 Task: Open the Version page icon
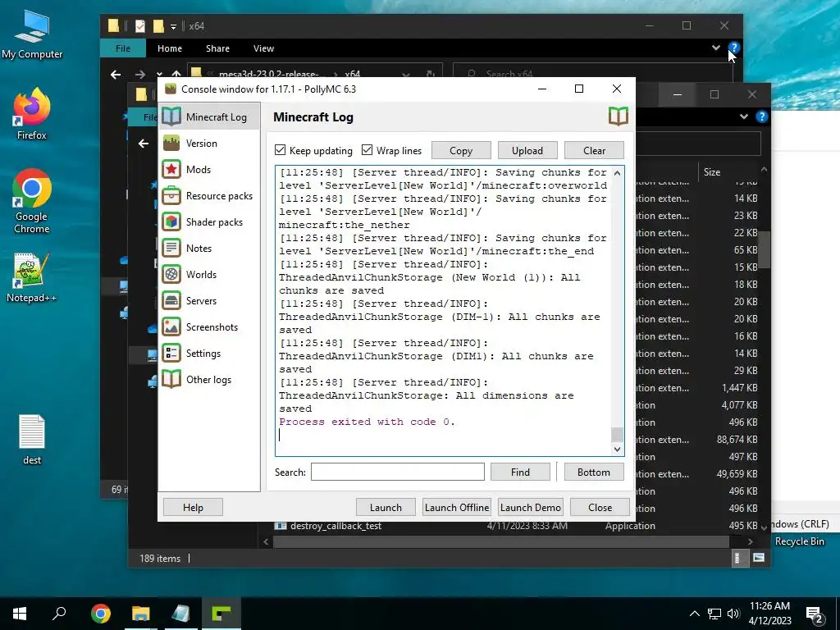click(171, 143)
